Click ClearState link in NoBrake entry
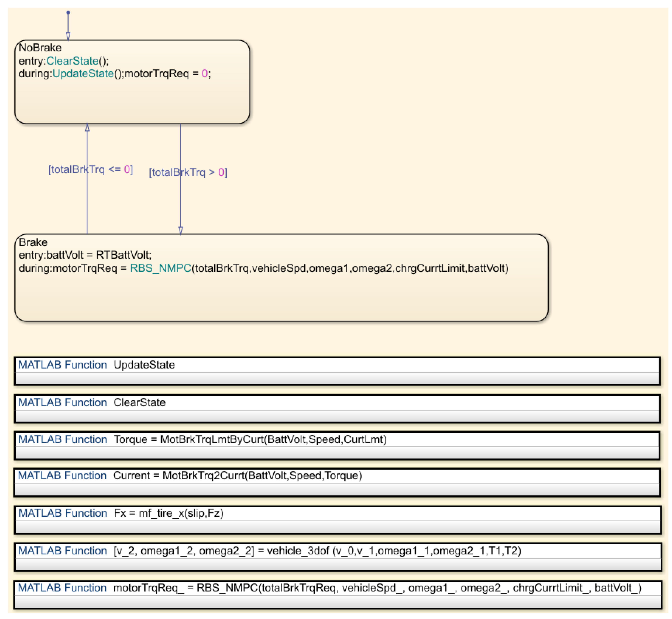This screenshot has height=619, width=672. pos(72,61)
